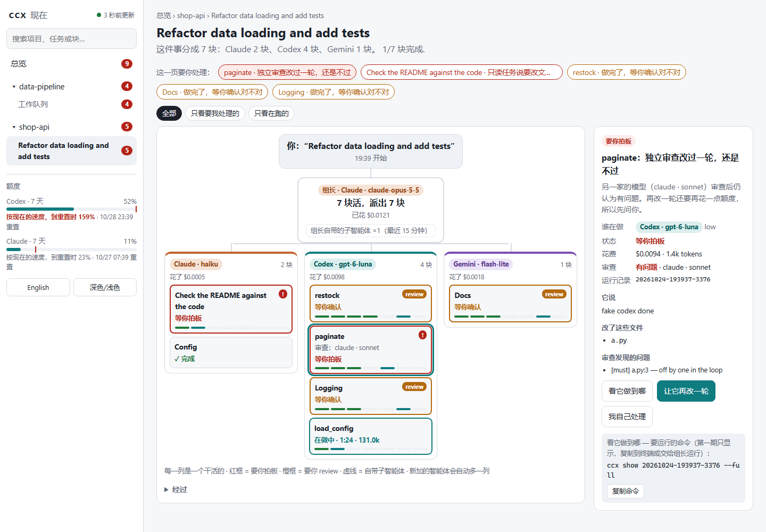Image resolution: width=766 pixels, height=532 pixels.
Task: Expand the 经过 history section
Action: pos(176,489)
